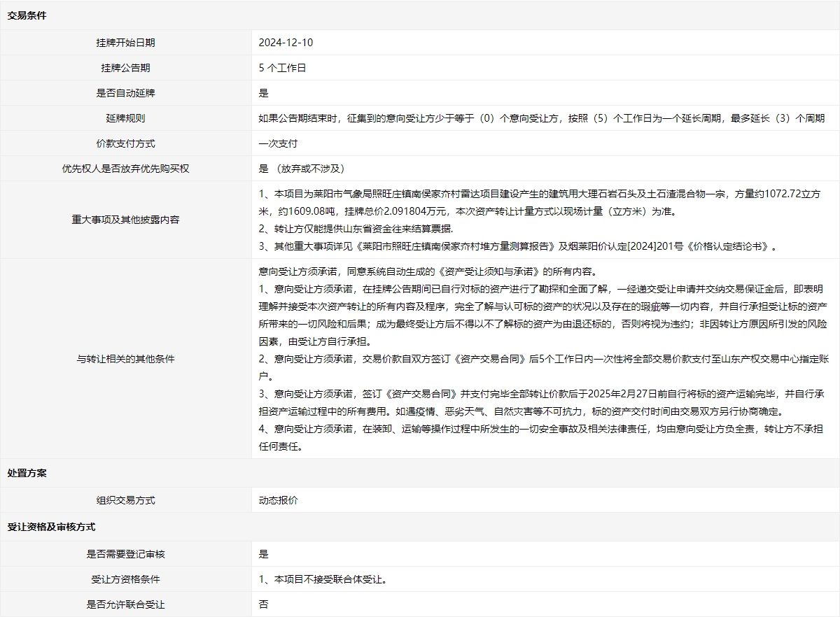The image size is (840, 617).
Task: Select the 重大事项及其他披露内容 label cell
Action: point(125,220)
